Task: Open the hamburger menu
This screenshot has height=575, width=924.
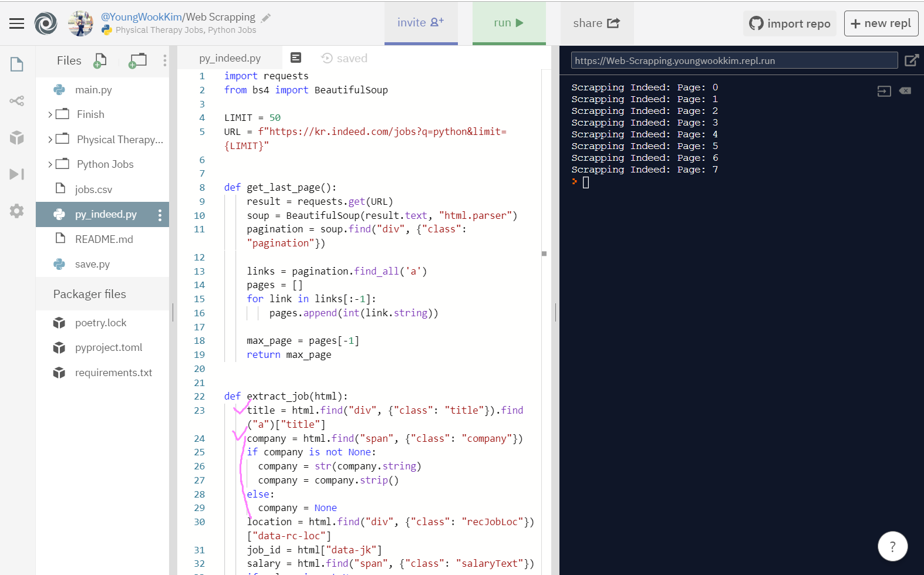Action: pos(16,23)
